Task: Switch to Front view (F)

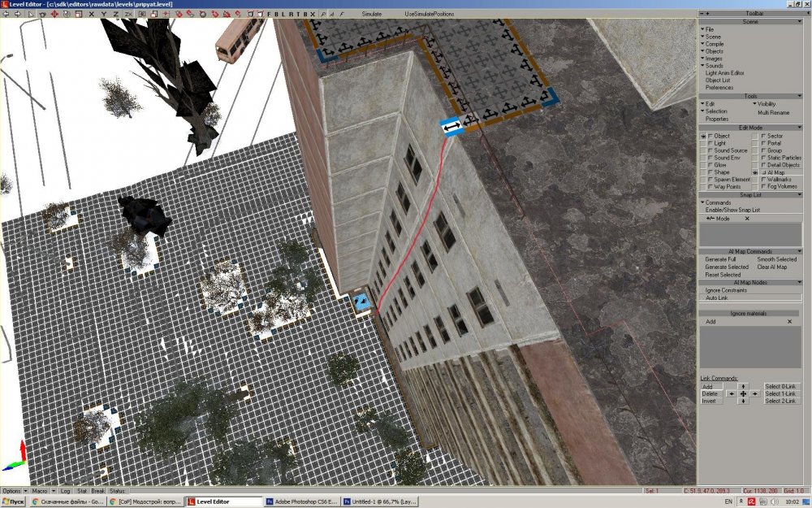Action: click(x=269, y=14)
